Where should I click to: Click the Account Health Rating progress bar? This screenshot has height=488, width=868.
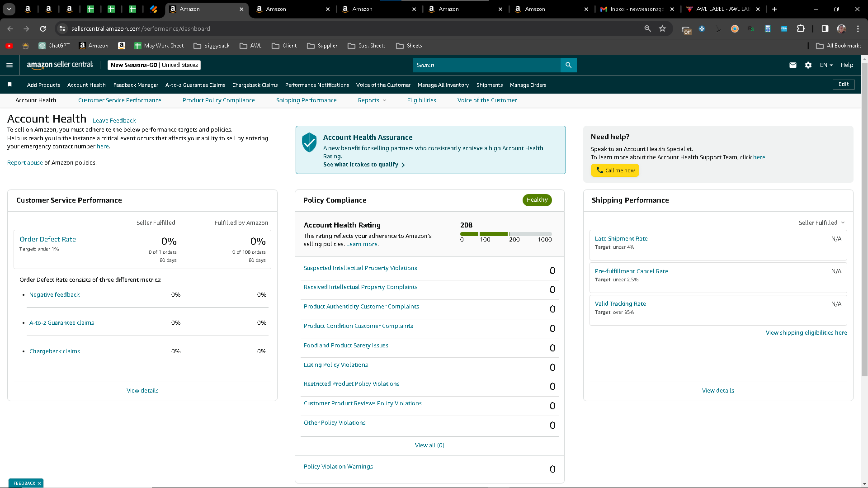(x=506, y=234)
